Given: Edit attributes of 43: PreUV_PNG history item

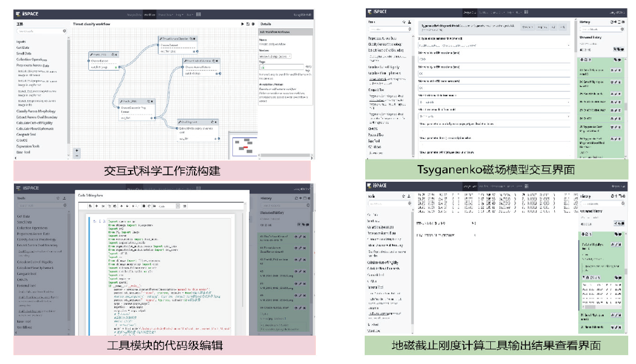Looking at the screenshot, I should point(301,260).
